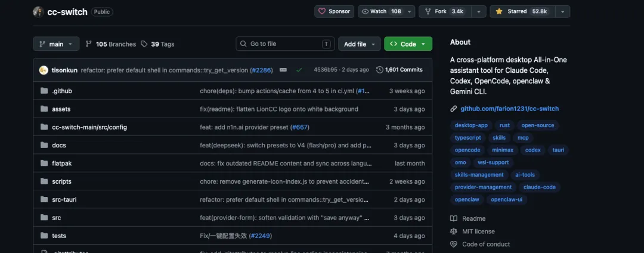Open the main branch dropdown
This screenshot has width=644, height=253.
pyautogui.click(x=56, y=44)
